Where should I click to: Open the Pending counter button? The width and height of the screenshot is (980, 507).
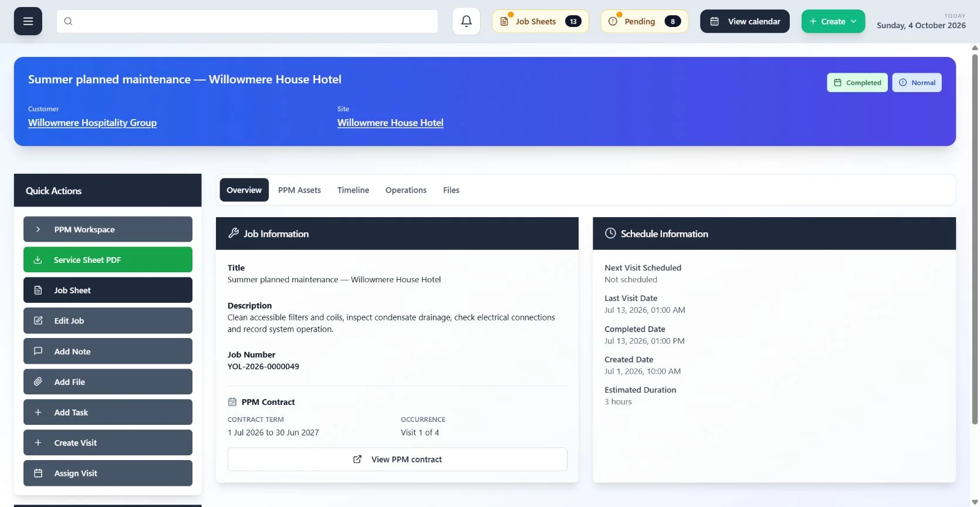pyautogui.click(x=644, y=21)
